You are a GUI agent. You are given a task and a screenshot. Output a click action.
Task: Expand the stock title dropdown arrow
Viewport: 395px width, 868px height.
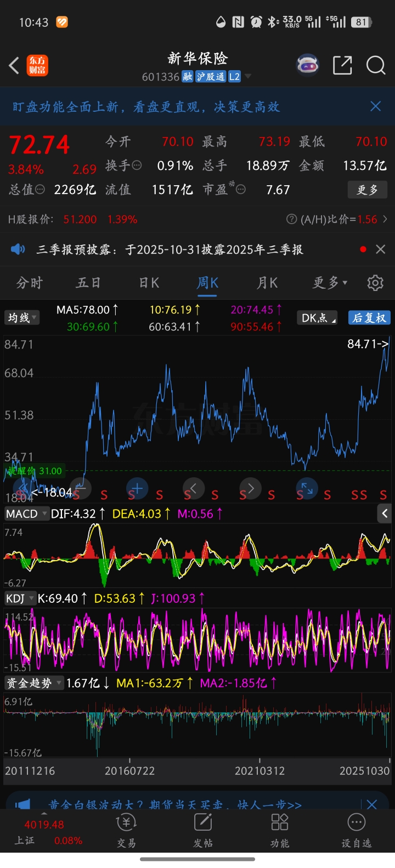coord(248,76)
